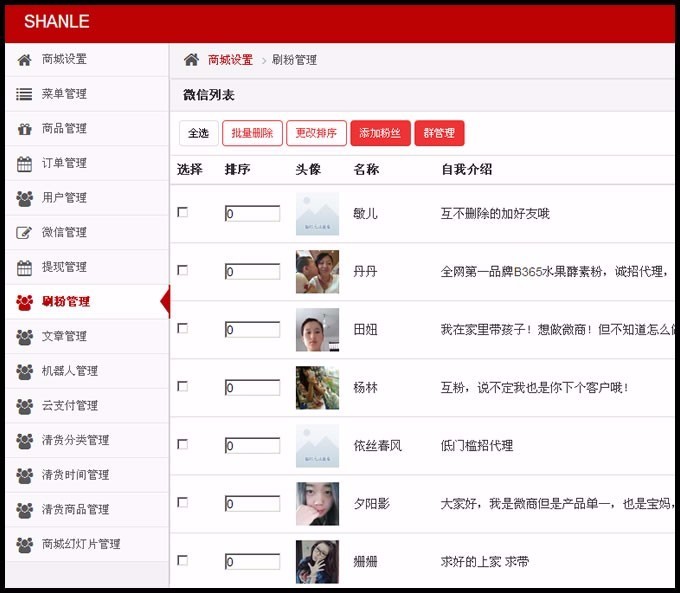The height and width of the screenshot is (593, 680).
Task: Check the box for 姗姗 row
Action: click(x=183, y=560)
